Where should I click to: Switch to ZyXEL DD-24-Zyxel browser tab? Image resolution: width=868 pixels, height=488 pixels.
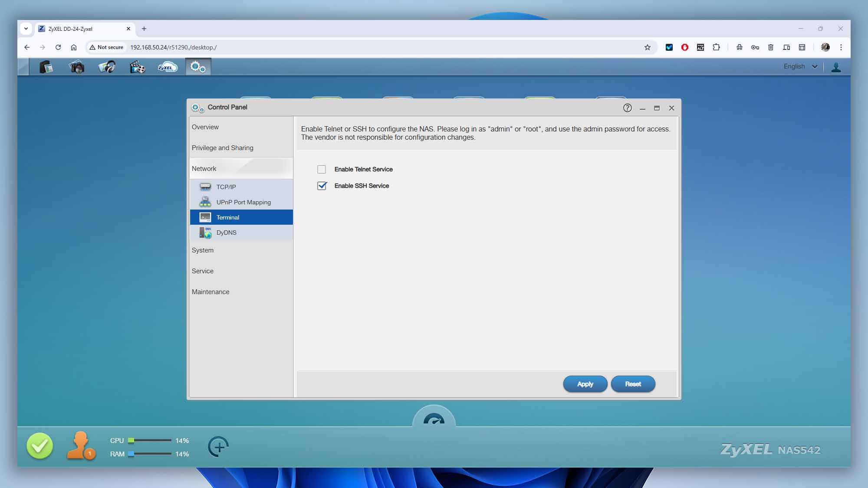(85, 29)
